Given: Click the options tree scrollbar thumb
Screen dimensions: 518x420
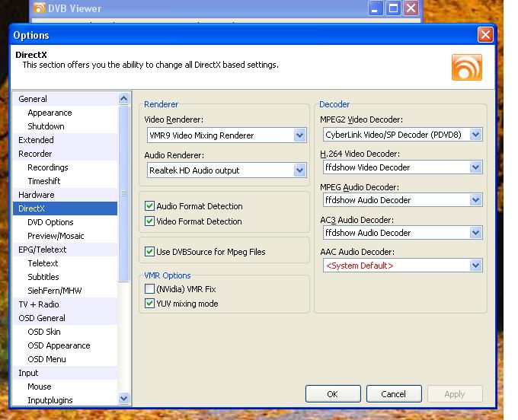Looking at the screenshot, I should pyautogui.click(x=124, y=193).
